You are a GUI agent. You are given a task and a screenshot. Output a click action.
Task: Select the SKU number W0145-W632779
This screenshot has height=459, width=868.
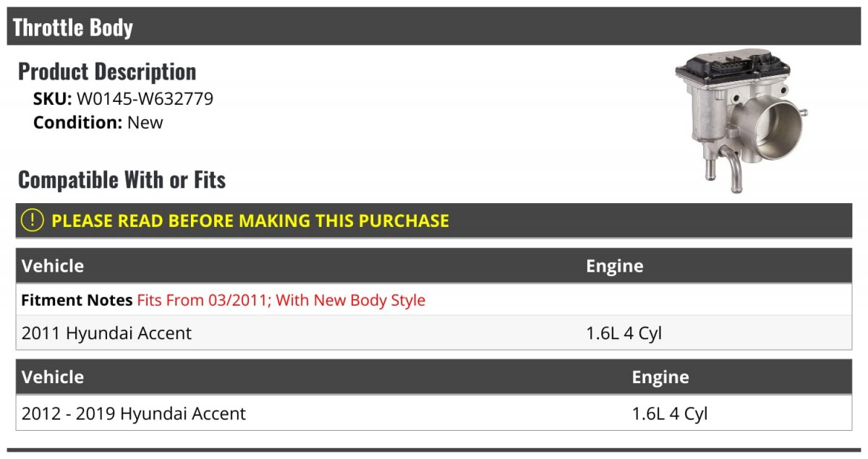145,99
